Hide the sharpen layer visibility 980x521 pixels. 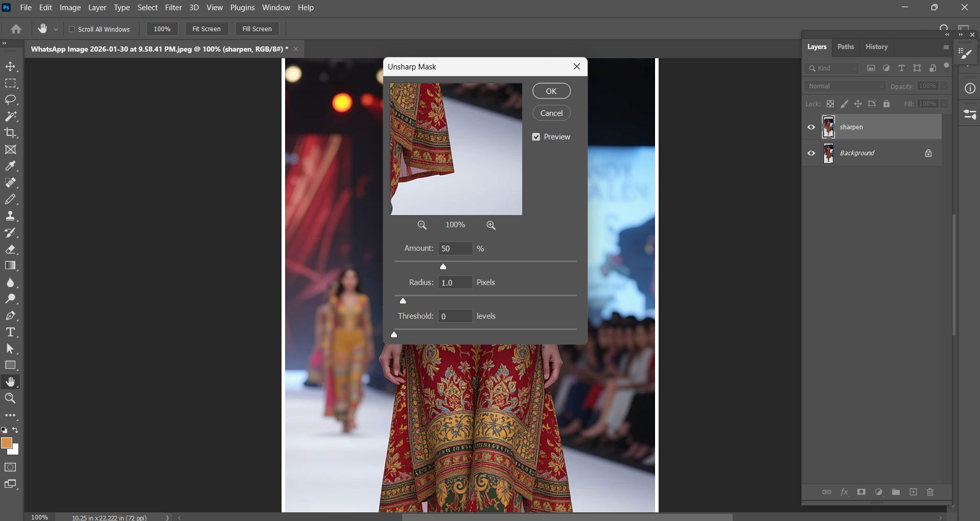pyautogui.click(x=811, y=127)
